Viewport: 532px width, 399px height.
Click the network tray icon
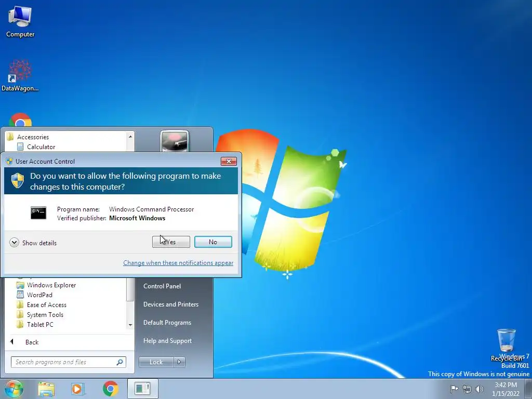click(x=467, y=389)
